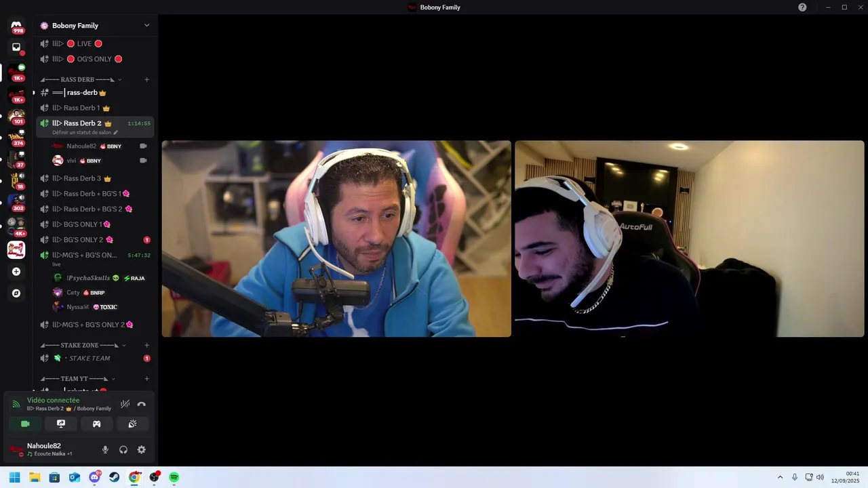Open the server with the 18 badge
The image size is (868, 488).
click(x=16, y=180)
